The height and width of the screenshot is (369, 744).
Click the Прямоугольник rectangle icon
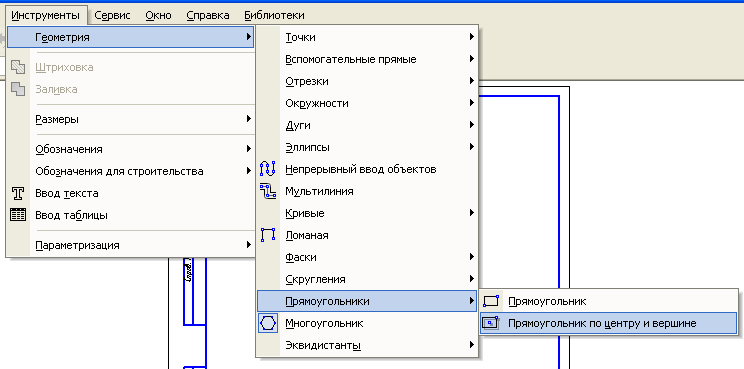point(491,301)
